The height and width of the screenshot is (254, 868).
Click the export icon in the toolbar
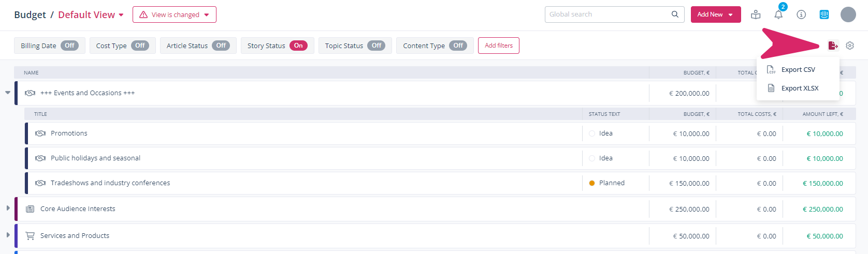[833, 46]
